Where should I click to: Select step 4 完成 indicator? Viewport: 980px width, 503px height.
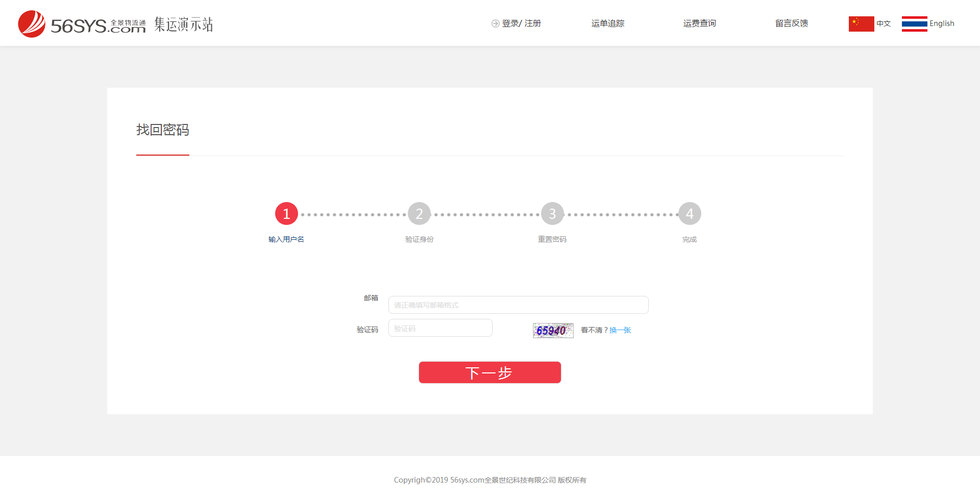pos(689,213)
